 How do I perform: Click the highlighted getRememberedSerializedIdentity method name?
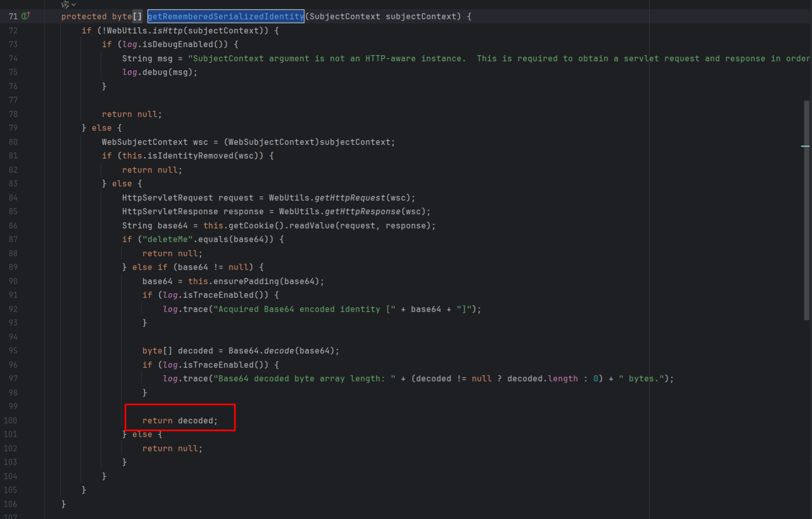click(225, 17)
